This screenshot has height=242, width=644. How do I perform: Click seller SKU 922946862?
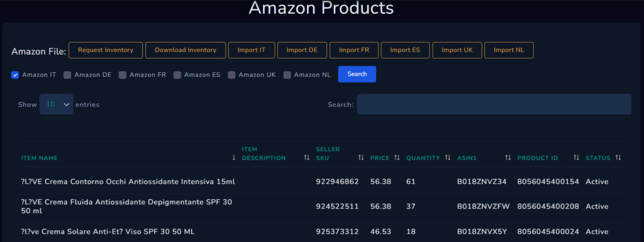337,181
